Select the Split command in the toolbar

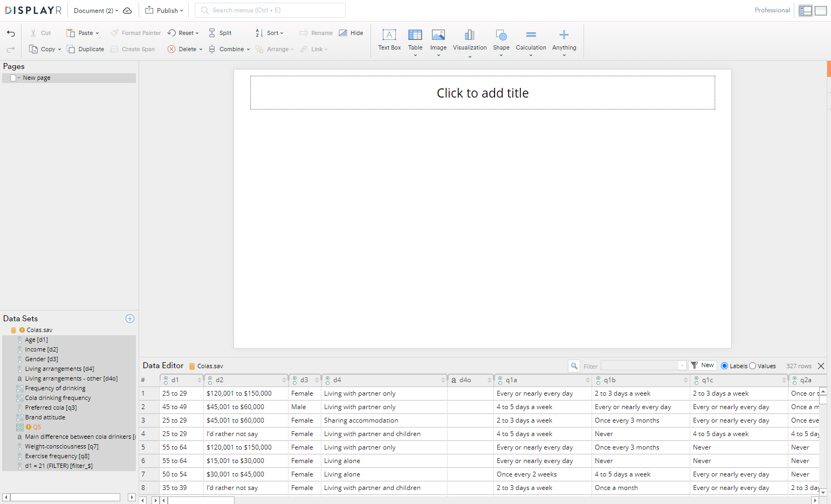point(221,33)
